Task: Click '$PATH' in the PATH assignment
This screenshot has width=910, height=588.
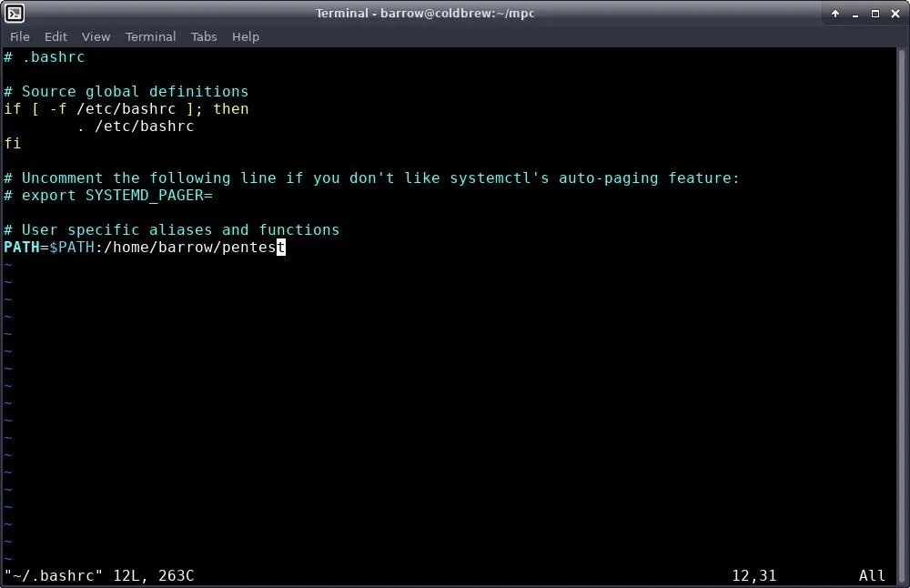Action: coord(72,248)
